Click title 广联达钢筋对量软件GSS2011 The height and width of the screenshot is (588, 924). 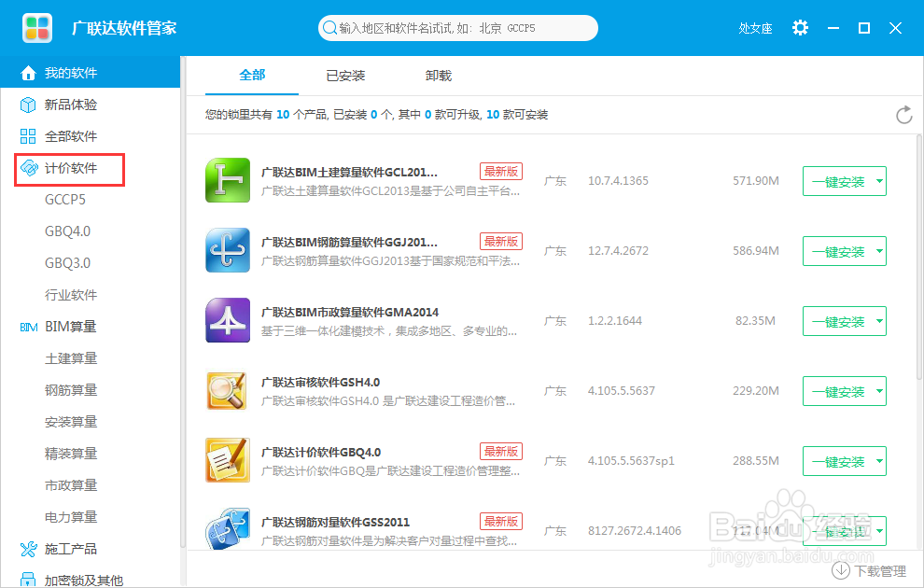click(x=335, y=523)
